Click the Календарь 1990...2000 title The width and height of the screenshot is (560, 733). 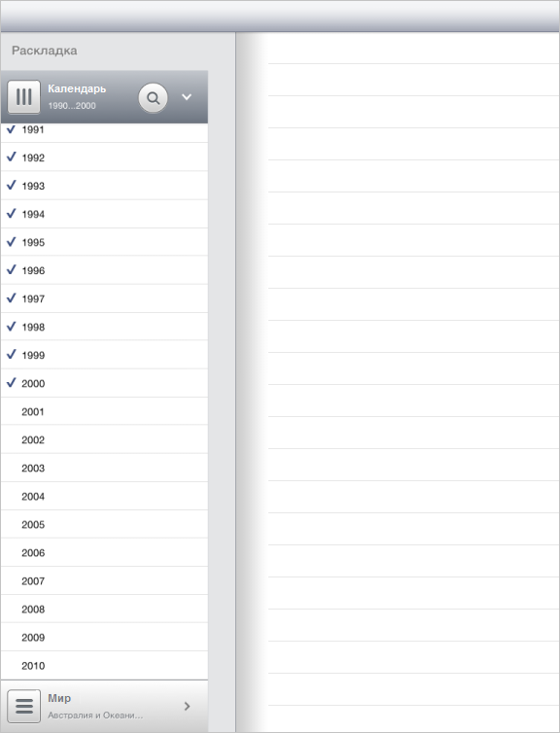(x=77, y=97)
